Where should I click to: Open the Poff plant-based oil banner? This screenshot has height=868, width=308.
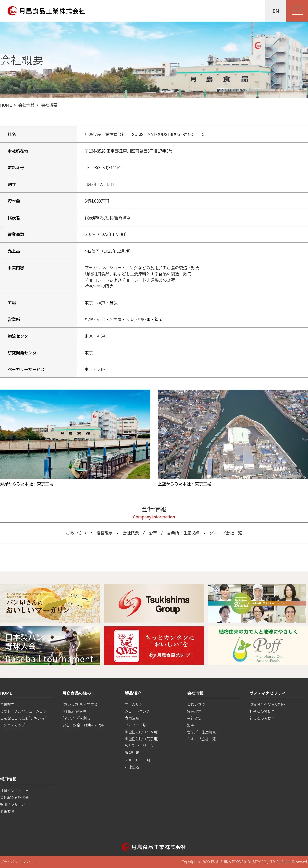[257, 646]
